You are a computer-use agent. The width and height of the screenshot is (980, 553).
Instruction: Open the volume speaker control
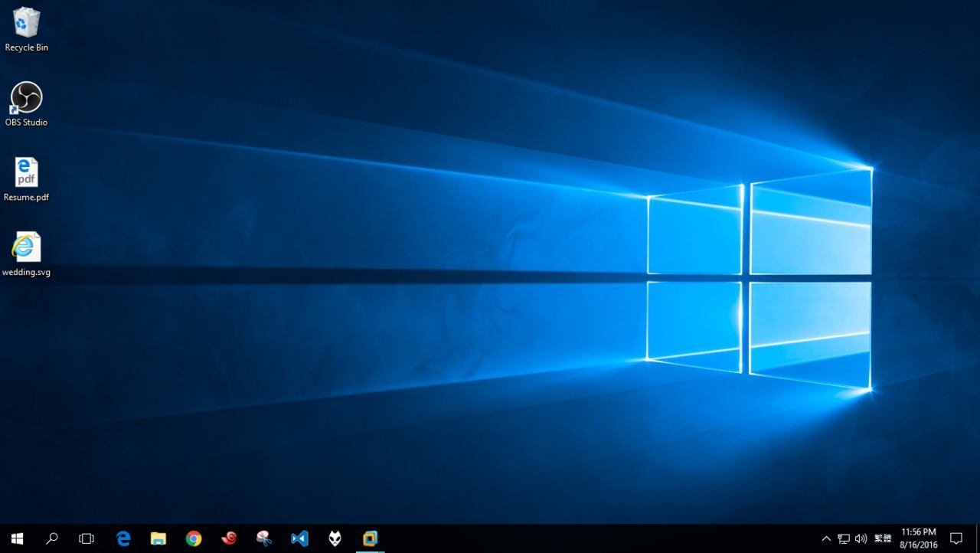click(861, 538)
